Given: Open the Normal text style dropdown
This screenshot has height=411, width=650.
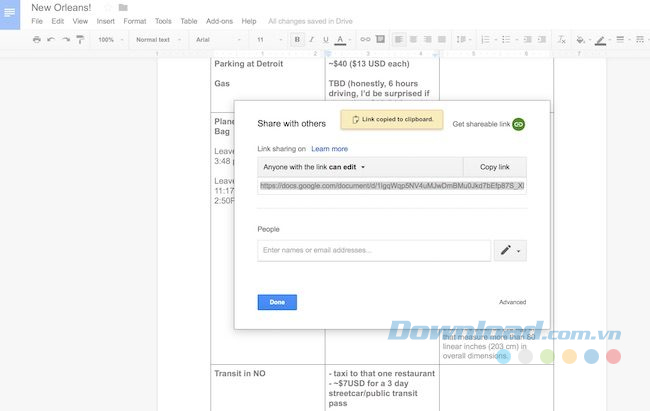Looking at the screenshot, I should [x=159, y=40].
